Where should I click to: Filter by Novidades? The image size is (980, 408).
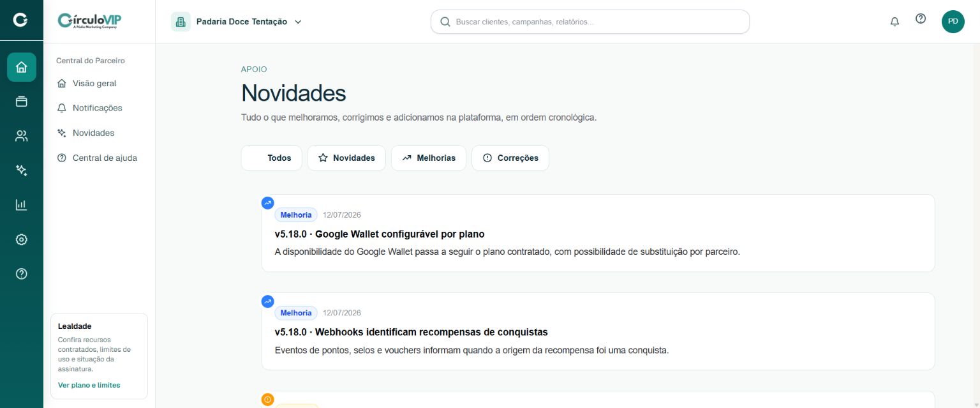coord(346,158)
